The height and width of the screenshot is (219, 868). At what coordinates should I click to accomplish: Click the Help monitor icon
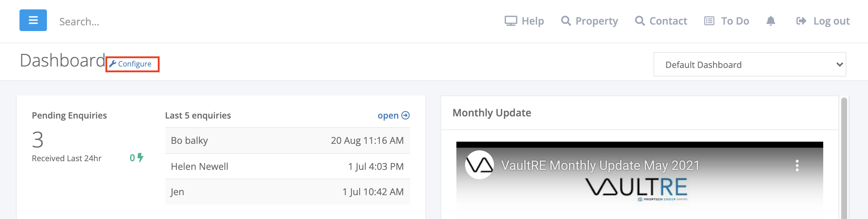[x=511, y=21]
